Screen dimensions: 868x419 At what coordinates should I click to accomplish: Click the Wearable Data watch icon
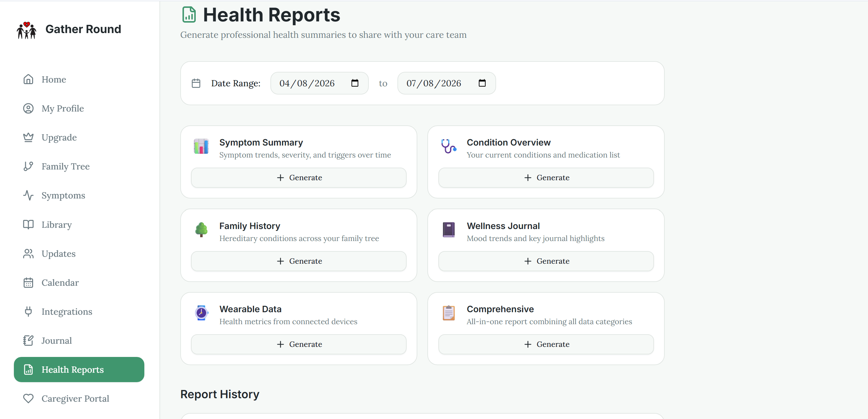coord(201,313)
